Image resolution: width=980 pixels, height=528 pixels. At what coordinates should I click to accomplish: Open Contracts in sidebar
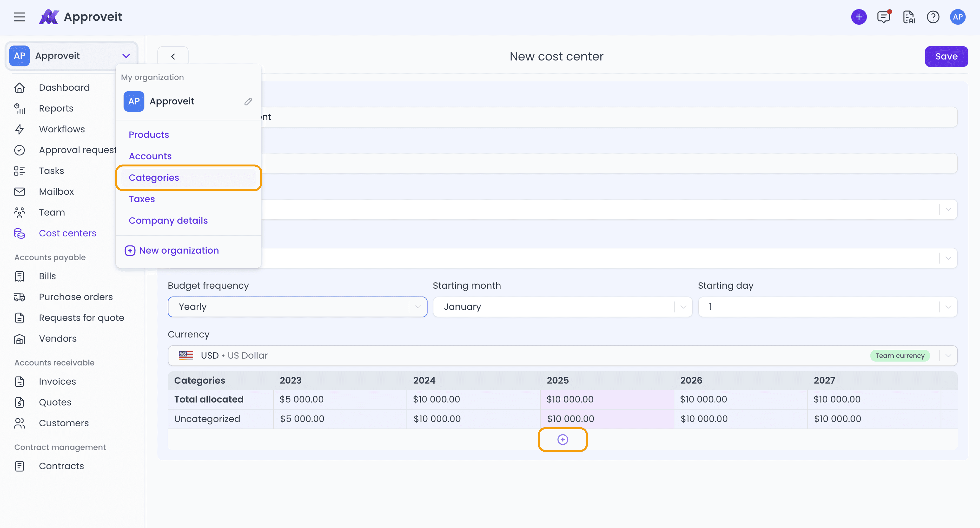61,466
